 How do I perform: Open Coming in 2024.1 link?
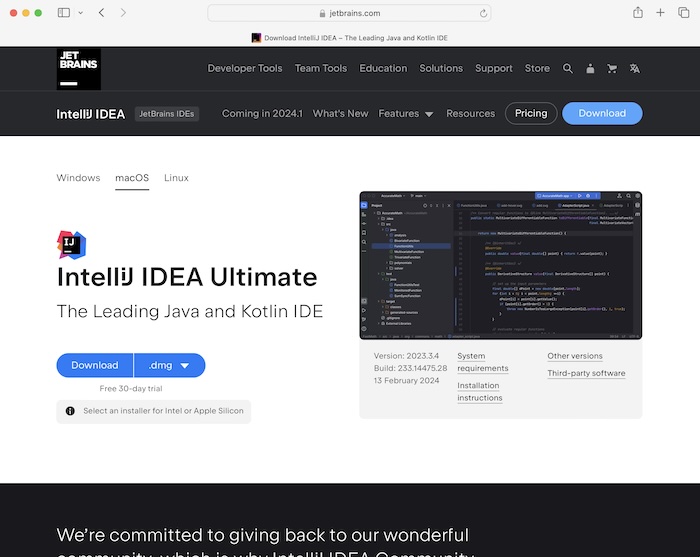[262, 114]
